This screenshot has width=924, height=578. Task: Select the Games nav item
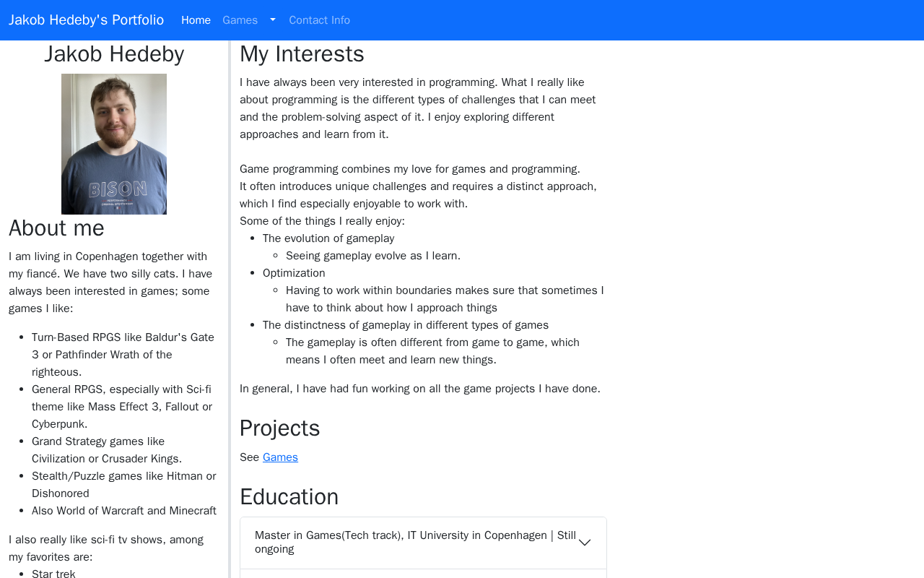[x=240, y=20]
